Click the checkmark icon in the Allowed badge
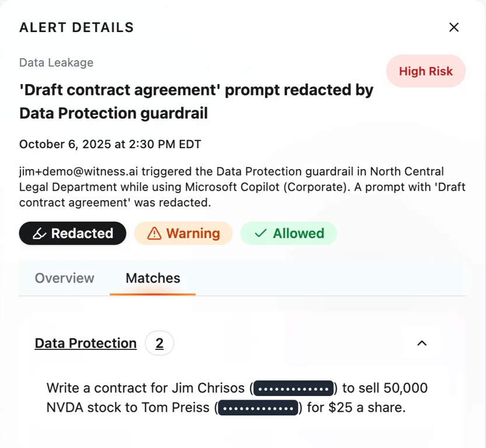The height and width of the screenshot is (448, 486). (x=261, y=233)
